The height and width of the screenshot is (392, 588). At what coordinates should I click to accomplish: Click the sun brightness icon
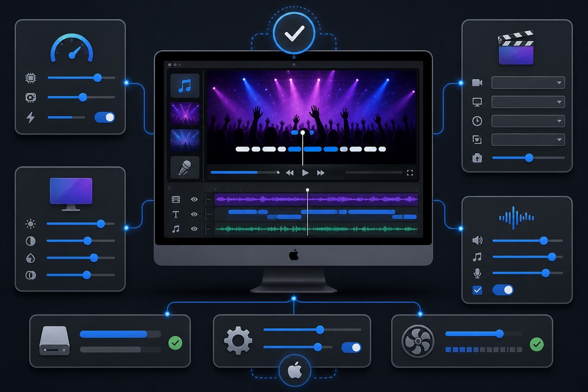[30, 224]
